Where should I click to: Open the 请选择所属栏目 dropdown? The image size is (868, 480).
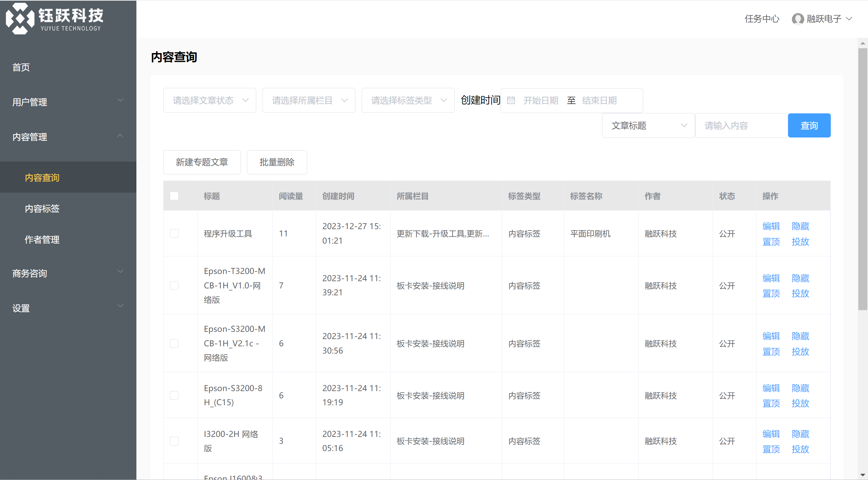coord(309,100)
